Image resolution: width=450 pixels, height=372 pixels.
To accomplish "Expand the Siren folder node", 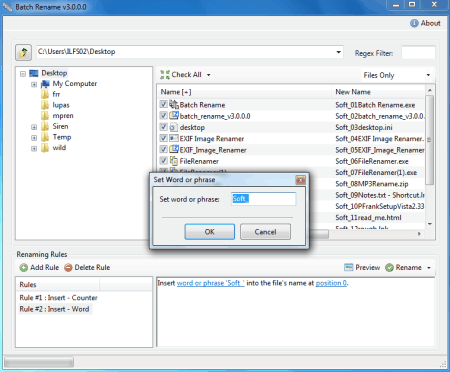I will click(34, 127).
